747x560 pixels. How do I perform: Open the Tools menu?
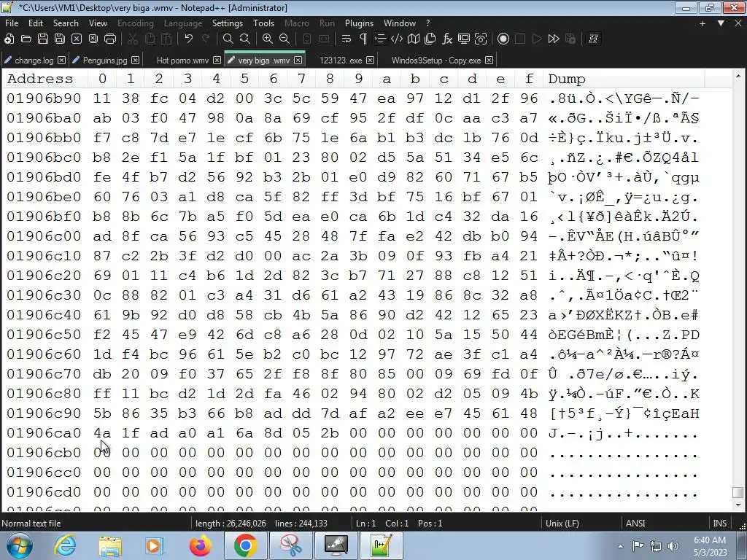click(263, 23)
